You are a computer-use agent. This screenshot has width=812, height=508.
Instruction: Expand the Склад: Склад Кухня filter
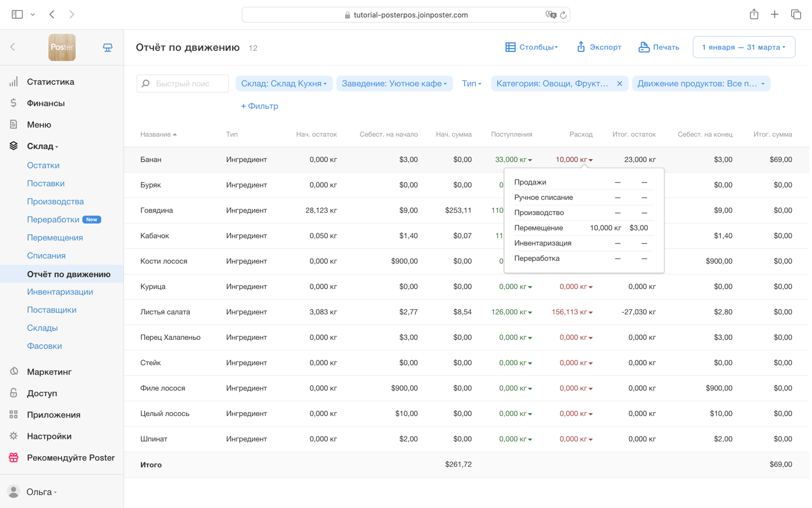[284, 84]
